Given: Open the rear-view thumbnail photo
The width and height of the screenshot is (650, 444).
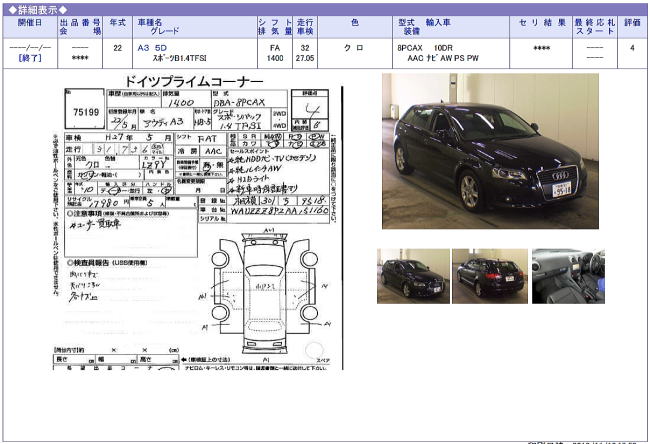Looking at the screenshot, I should [x=490, y=276].
